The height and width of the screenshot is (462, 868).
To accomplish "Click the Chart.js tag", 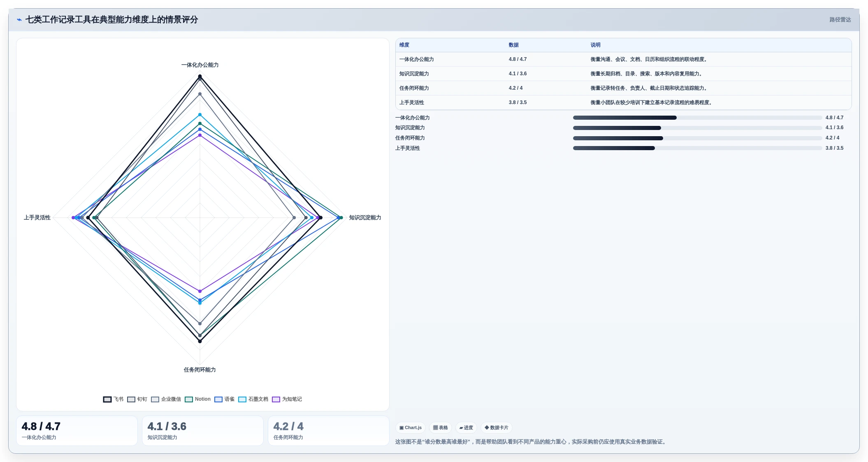I will 411,428.
